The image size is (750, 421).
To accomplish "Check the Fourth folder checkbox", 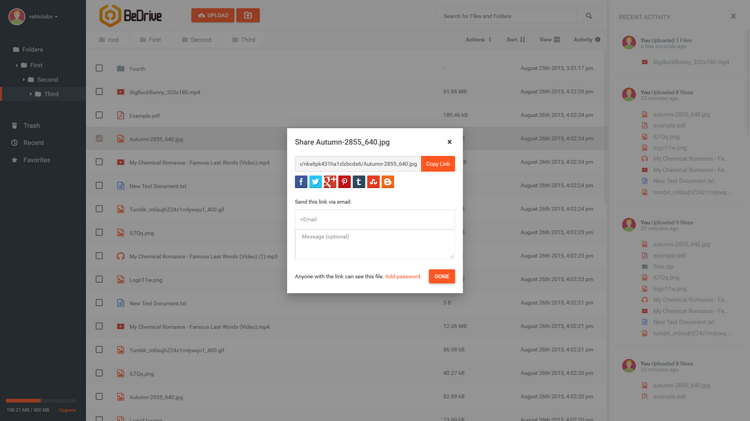I will tap(99, 68).
